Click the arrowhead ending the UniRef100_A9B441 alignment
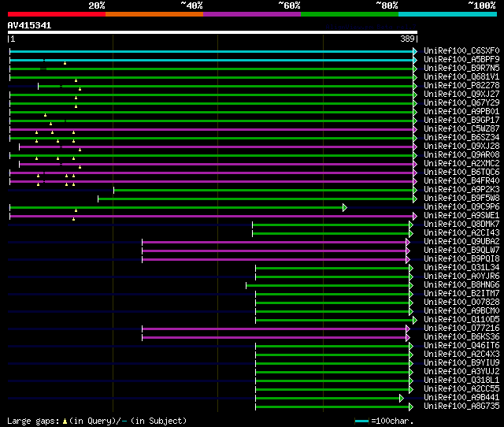 [402, 399]
